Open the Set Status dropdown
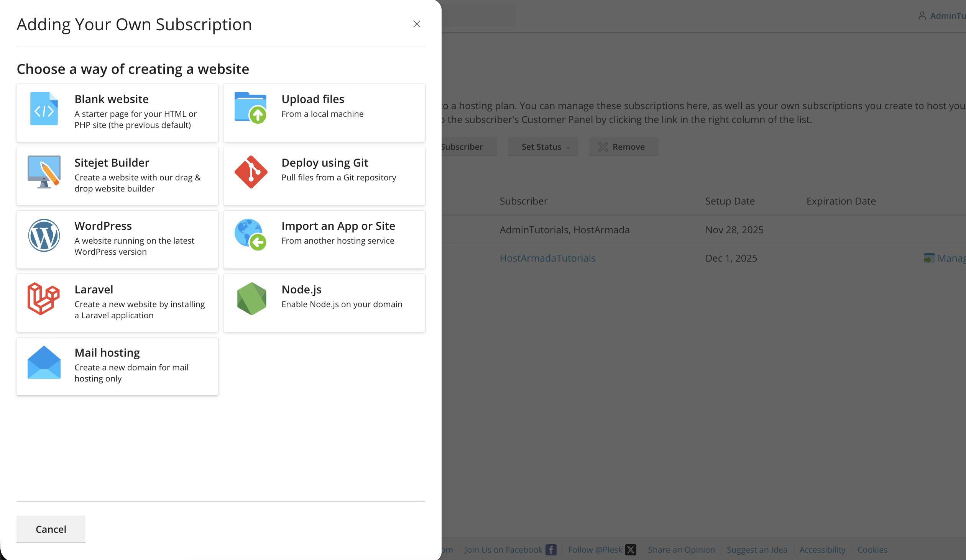 tap(543, 147)
